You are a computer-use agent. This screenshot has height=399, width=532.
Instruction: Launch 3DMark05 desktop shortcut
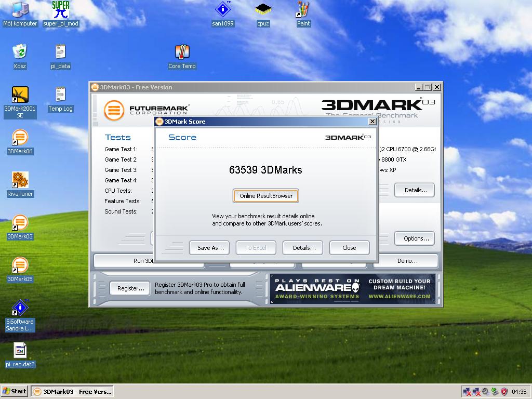click(x=20, y=270)
